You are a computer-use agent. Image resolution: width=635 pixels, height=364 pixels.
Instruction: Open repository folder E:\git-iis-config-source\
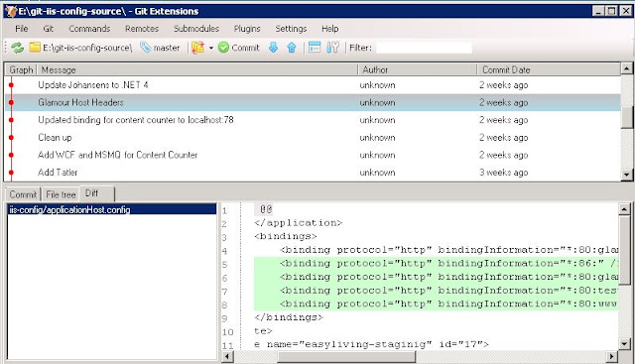click(x=81, y=48)
